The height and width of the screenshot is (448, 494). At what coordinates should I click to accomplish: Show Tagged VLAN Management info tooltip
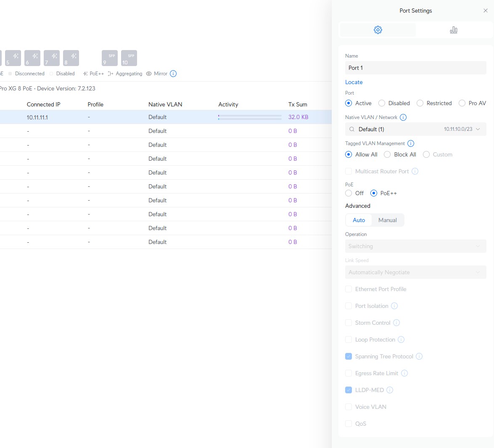click(411, 143)
